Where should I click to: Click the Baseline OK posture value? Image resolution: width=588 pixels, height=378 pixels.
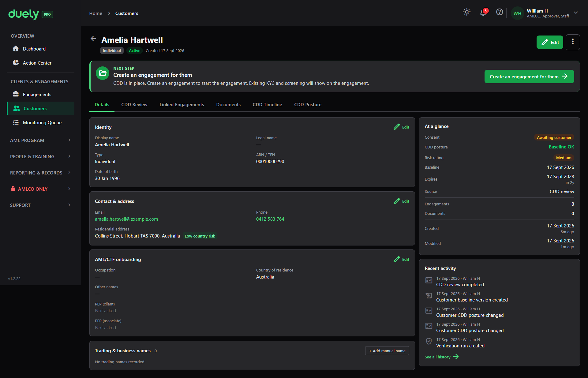(x=561, y=147)
